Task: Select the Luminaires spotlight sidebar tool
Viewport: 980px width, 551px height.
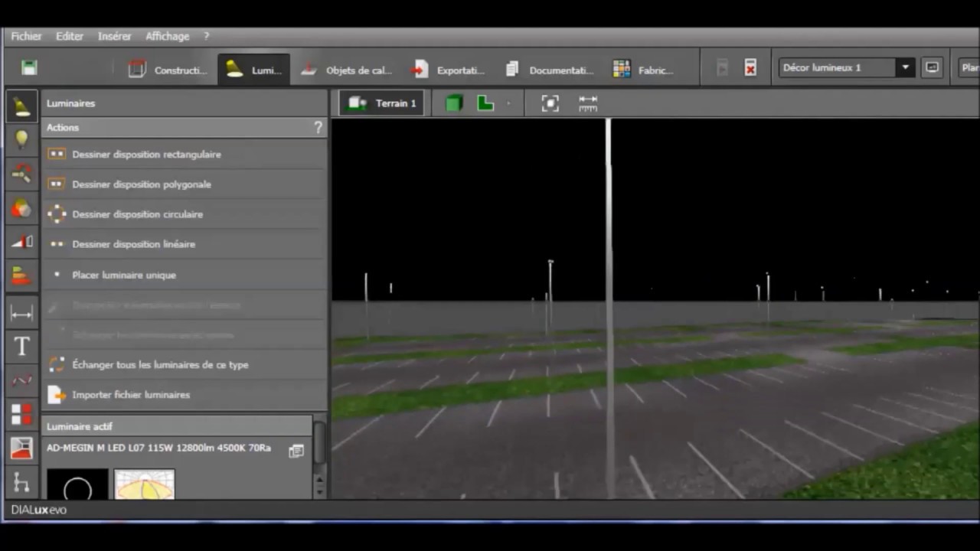Action: click(x=21, y=106)
